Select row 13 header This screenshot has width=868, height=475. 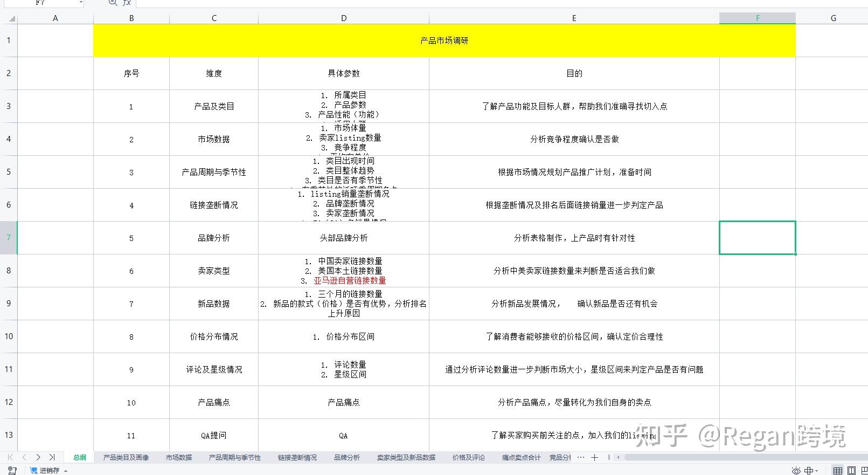[9, 435]
